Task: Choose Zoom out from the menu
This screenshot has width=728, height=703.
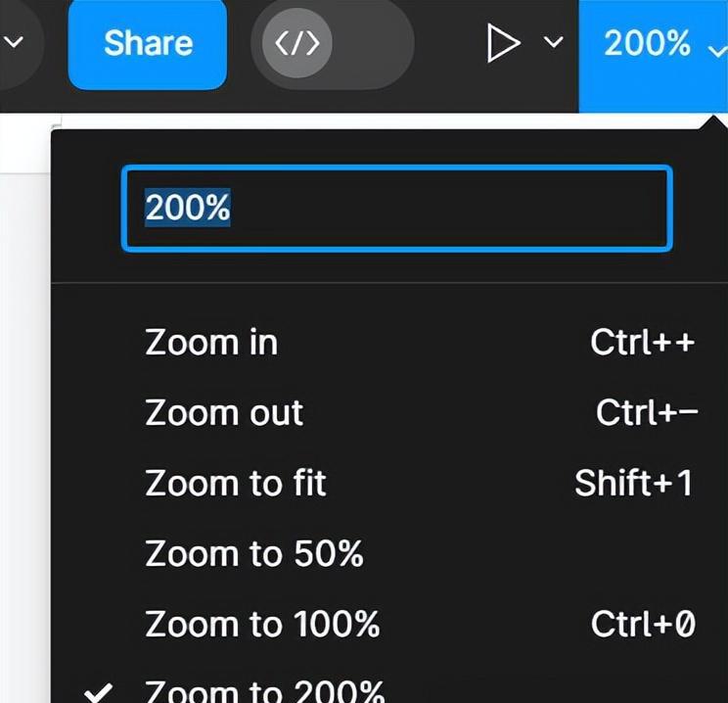Action: (x=389, y=412)
